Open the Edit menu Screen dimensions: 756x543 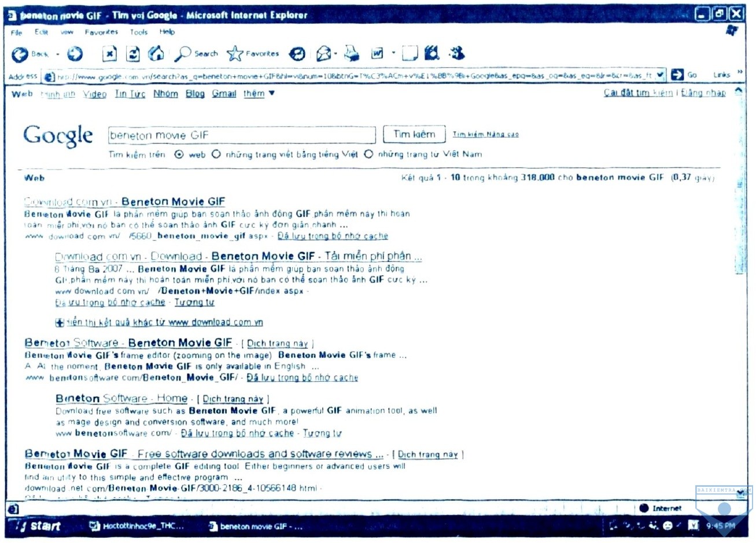coord(41,32)
